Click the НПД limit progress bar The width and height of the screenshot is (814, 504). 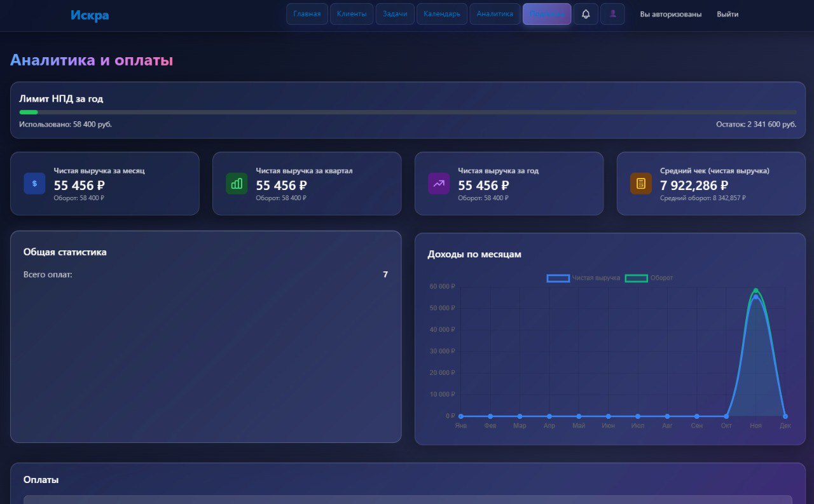point(407,112)
